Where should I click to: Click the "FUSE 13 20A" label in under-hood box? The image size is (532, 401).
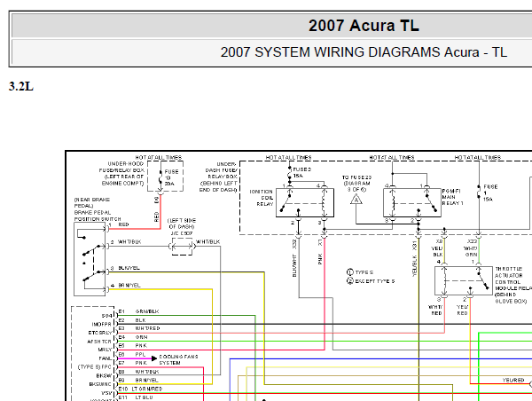171,177
